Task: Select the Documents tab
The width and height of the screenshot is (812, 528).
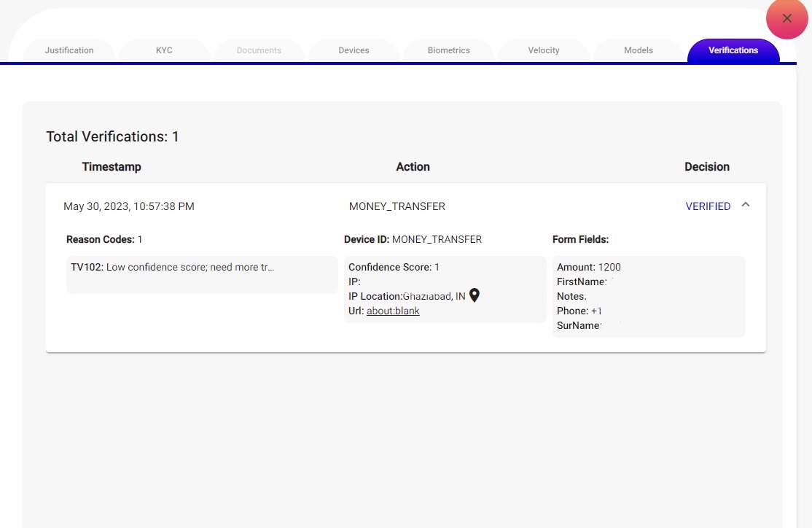Action: coord(259,51)
